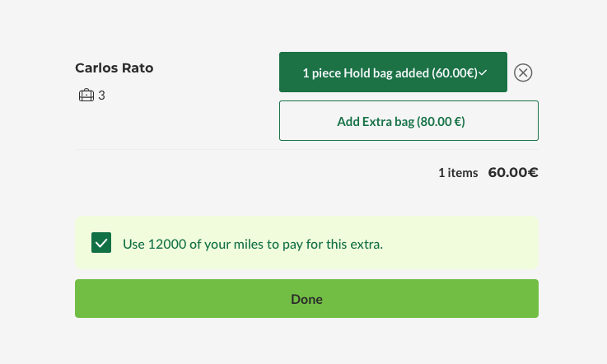The height and width of the screenshot is (364, 607).
Task: Click the '(60.00€)' price in hold bag button
Action: tap(455, 72)
